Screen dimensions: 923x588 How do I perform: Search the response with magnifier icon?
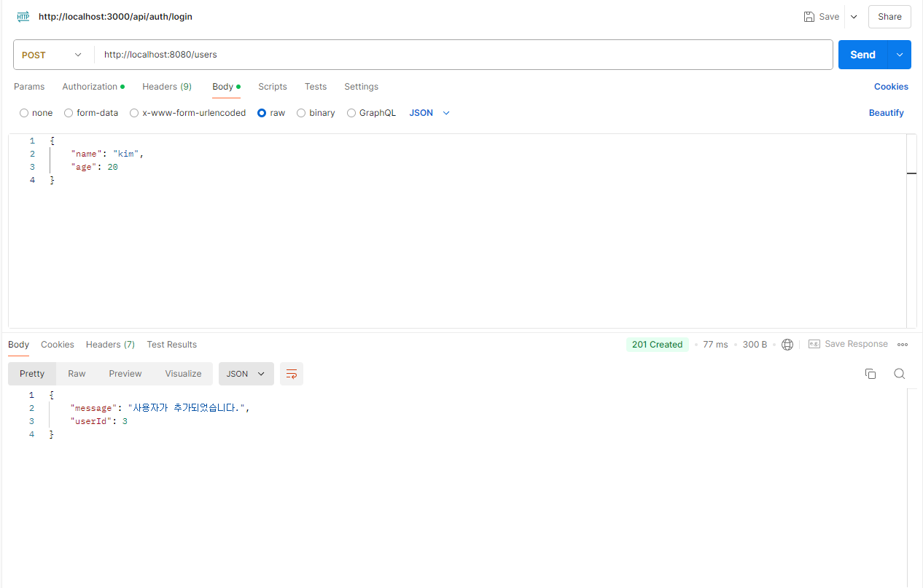(900, 374)
